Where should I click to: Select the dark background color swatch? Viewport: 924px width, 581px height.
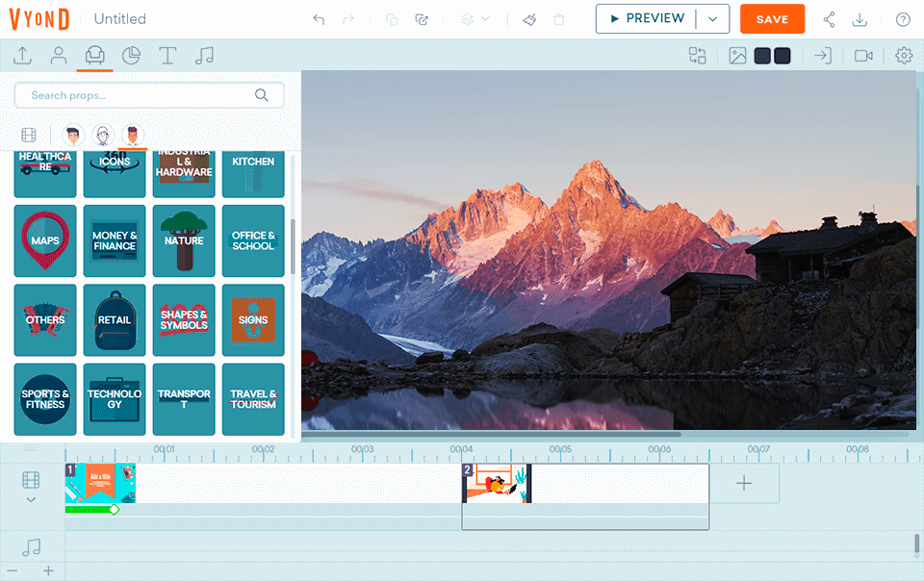782,56
